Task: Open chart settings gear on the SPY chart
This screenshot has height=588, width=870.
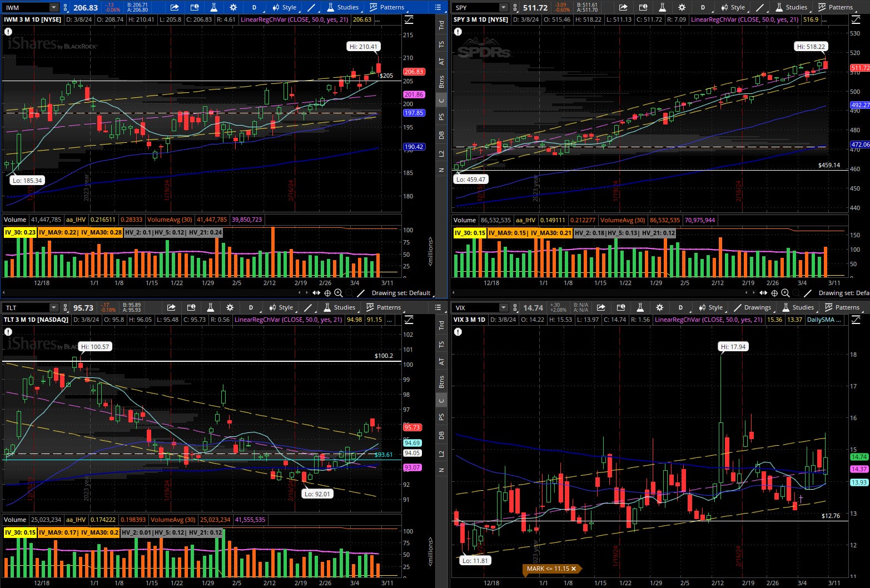Action: 682,7
